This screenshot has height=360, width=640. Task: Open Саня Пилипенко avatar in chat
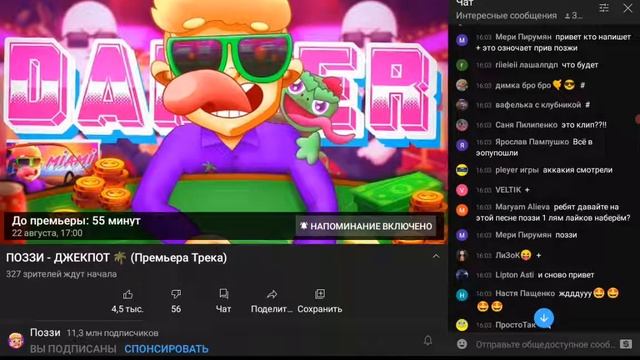462,124
